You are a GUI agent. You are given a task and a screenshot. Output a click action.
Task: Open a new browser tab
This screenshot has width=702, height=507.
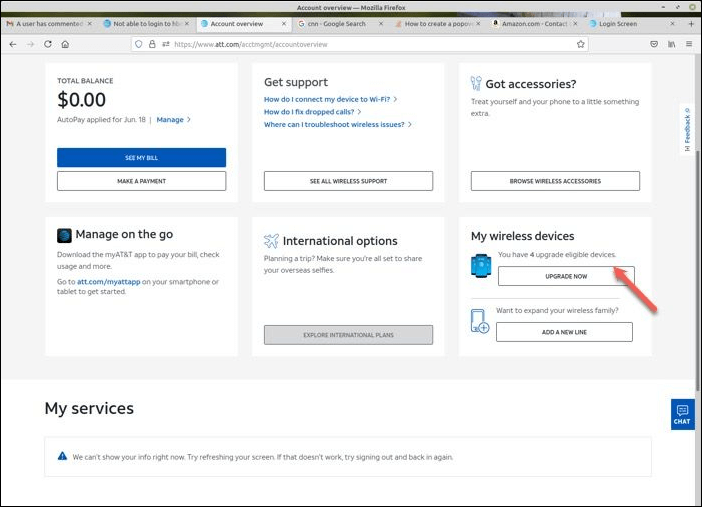(x=690, y=24)
